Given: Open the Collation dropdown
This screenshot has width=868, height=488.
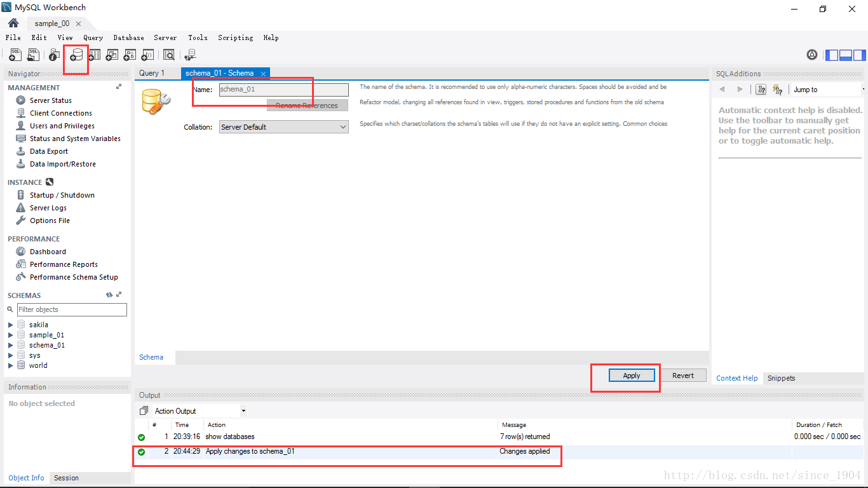Looking at the screenshot, I should pyautogui.click(x=284, y=127).
